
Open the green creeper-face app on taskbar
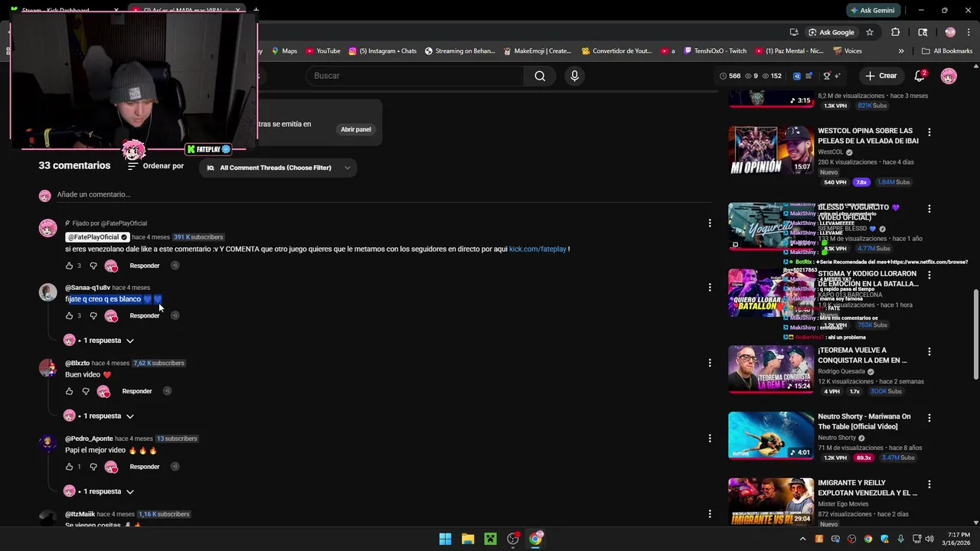pos(490,539)
